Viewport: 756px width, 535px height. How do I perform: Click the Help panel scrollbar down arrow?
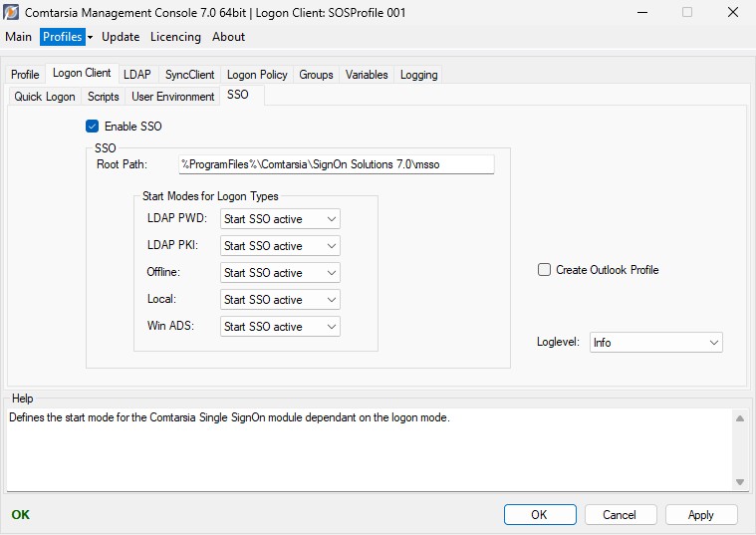pos(739,482)
